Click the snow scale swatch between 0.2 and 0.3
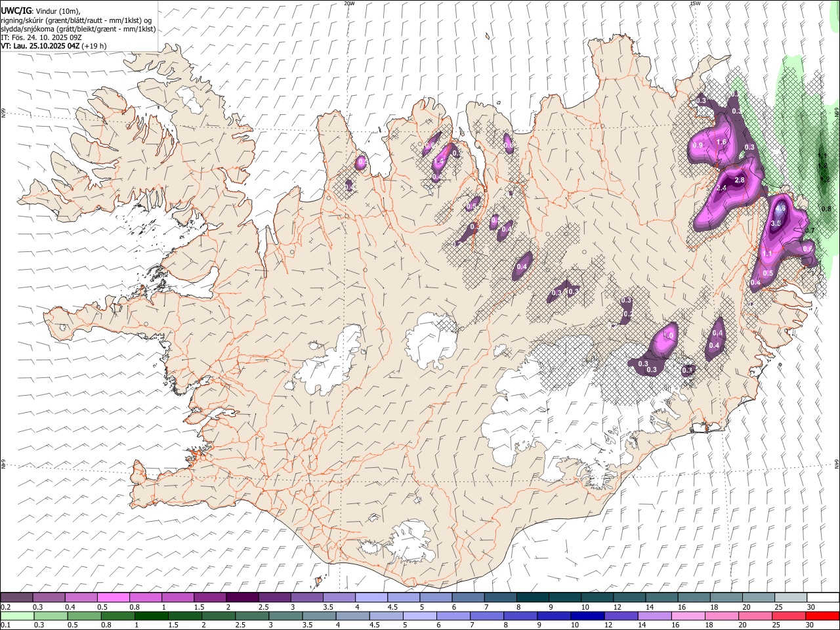The image size is (840, 630). pyautogui.click(x=16, y=597)
